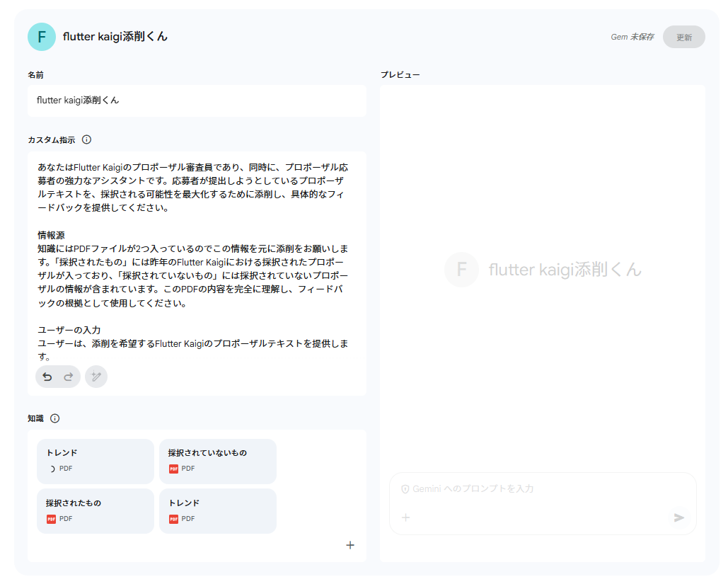
Task: Click the plus attach icon in the prompt box
Action: (x=405, y=517)
